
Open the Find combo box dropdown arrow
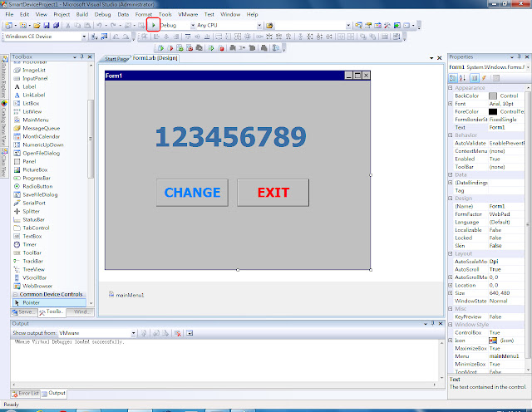[x=348, y=26]
